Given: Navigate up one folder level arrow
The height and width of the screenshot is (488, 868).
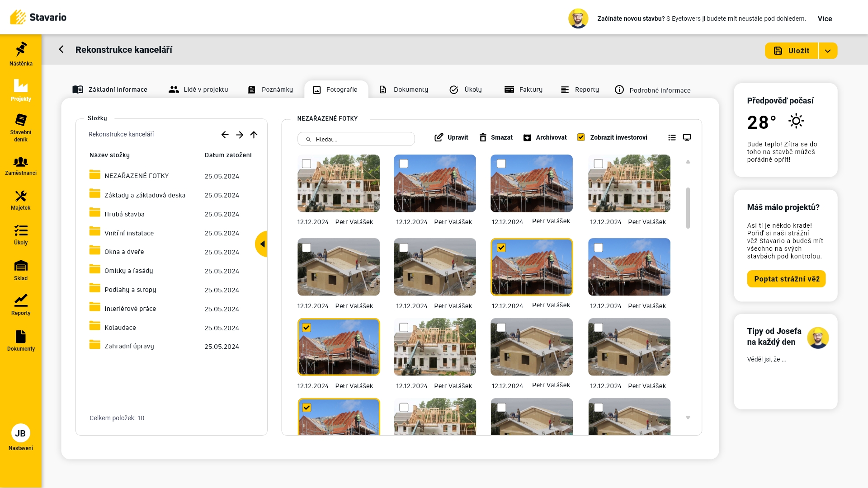Looking at the screenshot, I should (x=254, y=135).
